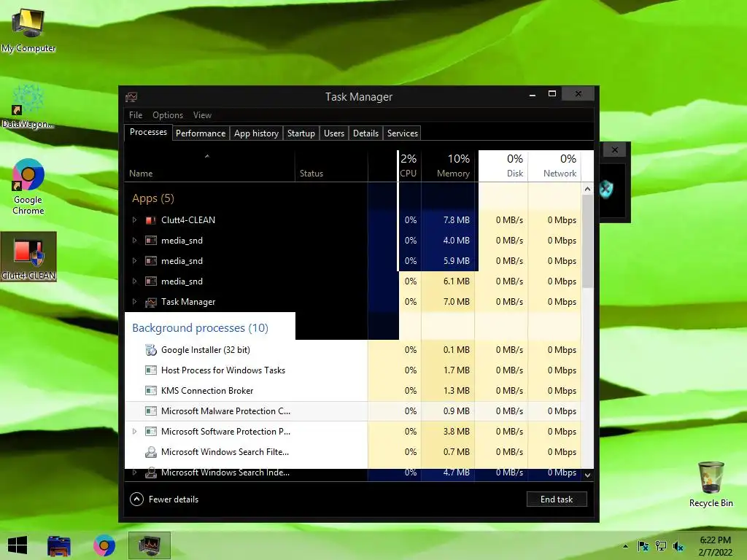Click the Task Manager process row icon

150,302
